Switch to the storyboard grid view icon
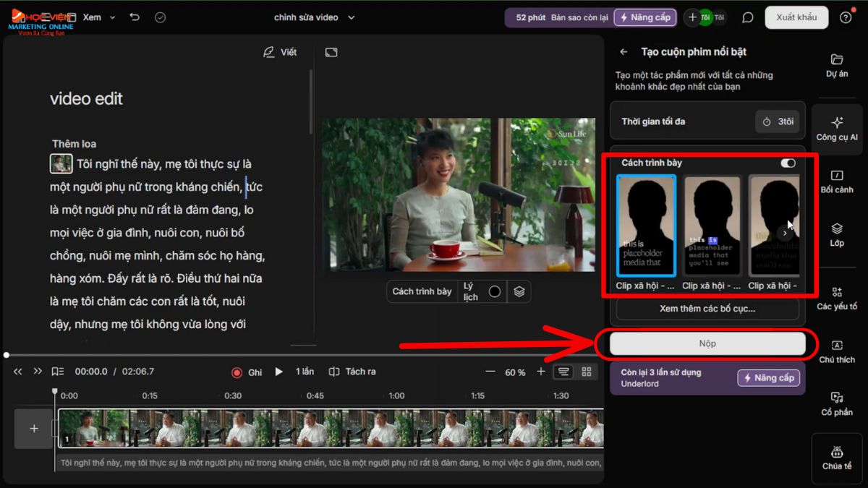868x488 pixels. click(x=587, y=372)
